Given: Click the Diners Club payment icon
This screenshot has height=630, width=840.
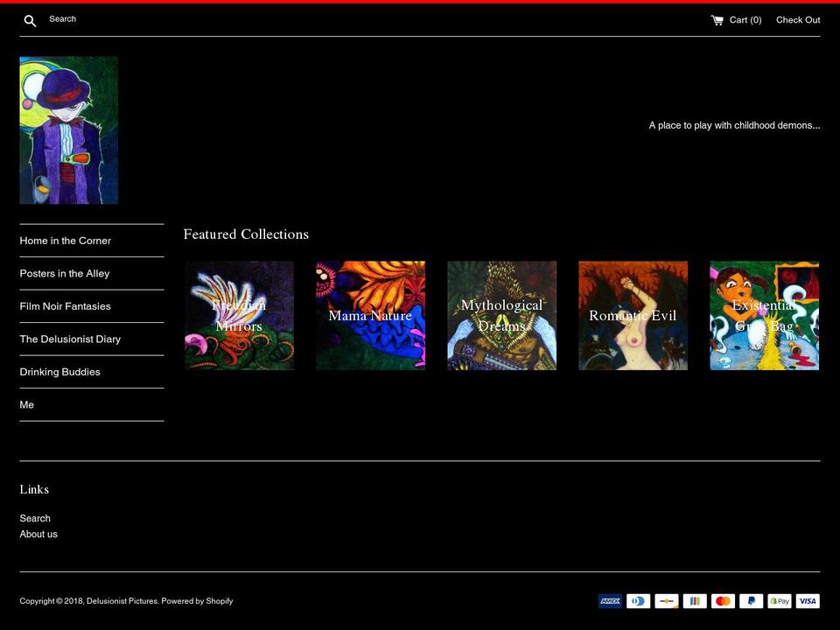Looking at the screenshot, I should point(639,601).
